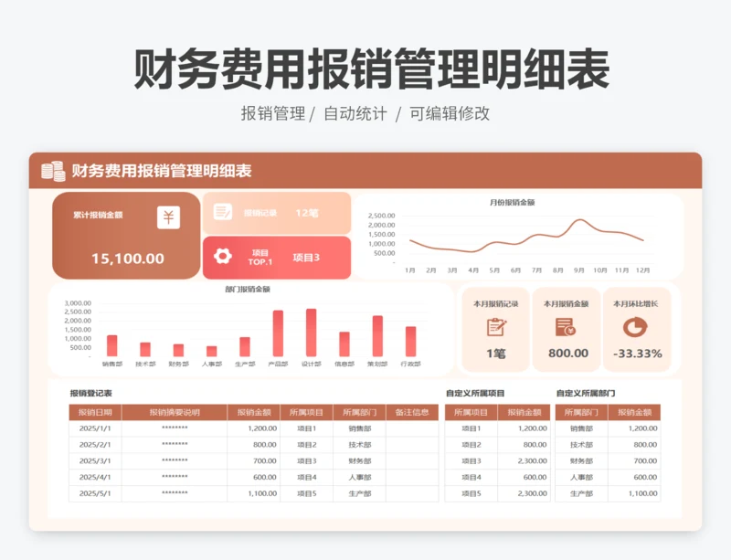The width and height of the screenshot is (731, 560).
Task: Click the pie chart icon under 本月环比增长
Action: [635, 327]
